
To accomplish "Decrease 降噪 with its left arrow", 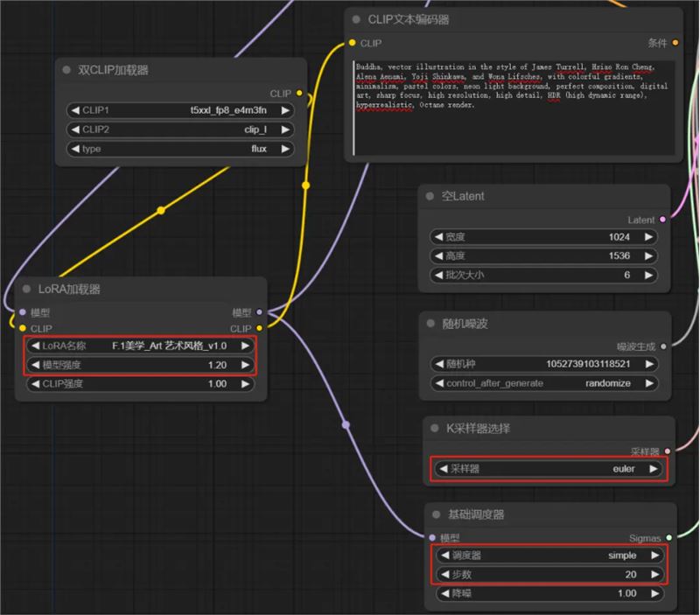I will [x=445, y=593].
